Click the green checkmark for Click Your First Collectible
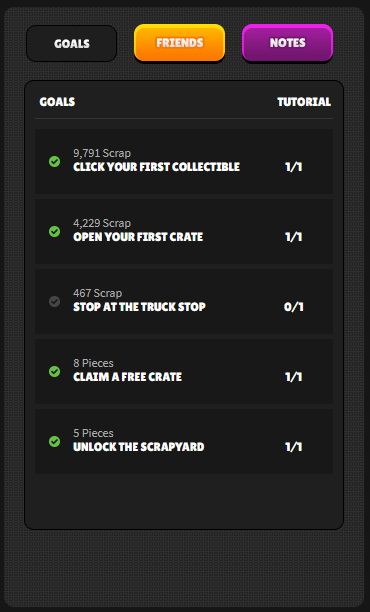 point(55,162)
